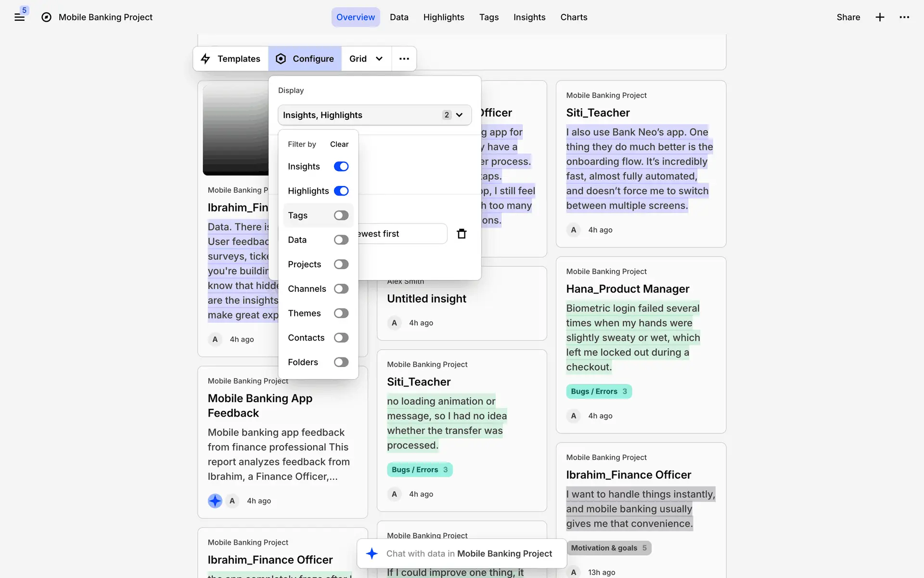Delete the sort rule with the trash icon
Image resolution: width=924 pixels, height=578 pixels.
pyautogui.click(x=462, y=234)
